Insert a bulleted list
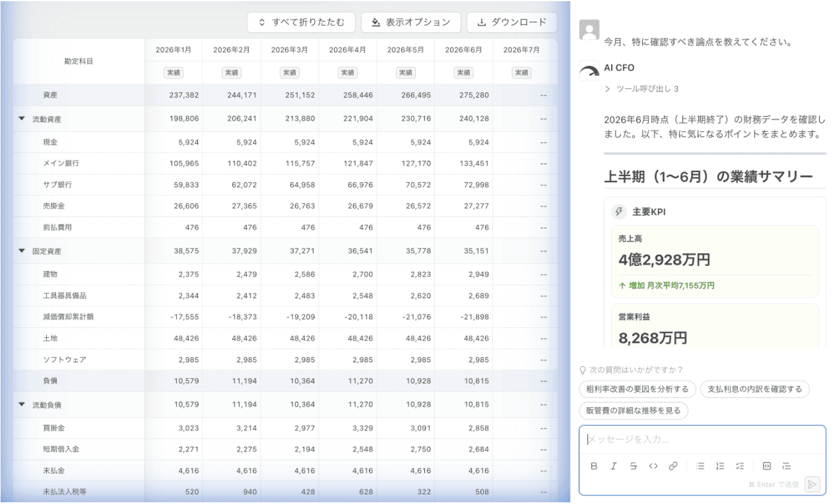The image size is (836, 504). coord(701,466)
